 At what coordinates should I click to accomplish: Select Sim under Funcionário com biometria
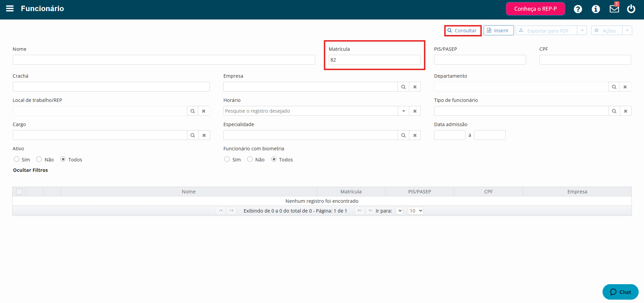pos(227,159)
